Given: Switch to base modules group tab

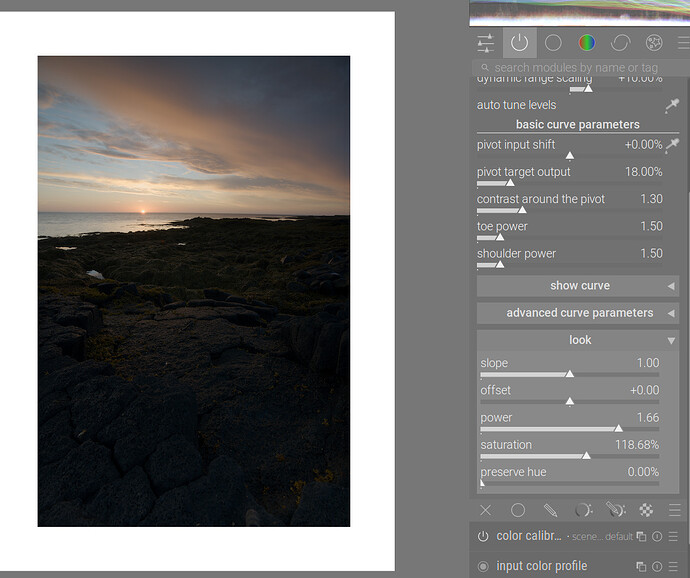Looking at the screenshot, I should (553, 43).
